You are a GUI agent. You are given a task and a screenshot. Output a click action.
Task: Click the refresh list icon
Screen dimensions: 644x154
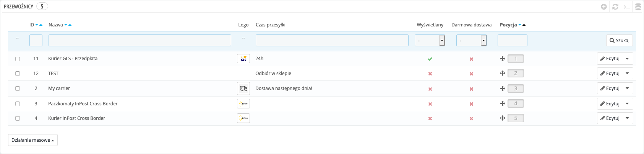(x=615, y=7)
